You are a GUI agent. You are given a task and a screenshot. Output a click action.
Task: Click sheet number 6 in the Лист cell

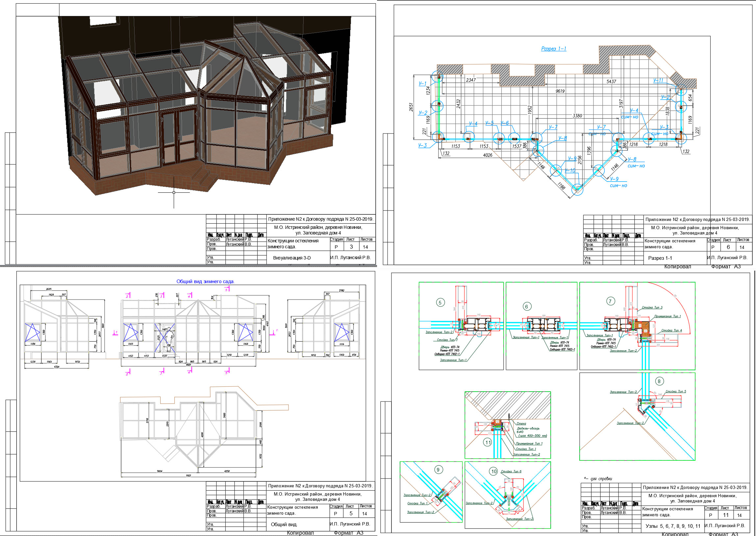[x=728, y=247]
